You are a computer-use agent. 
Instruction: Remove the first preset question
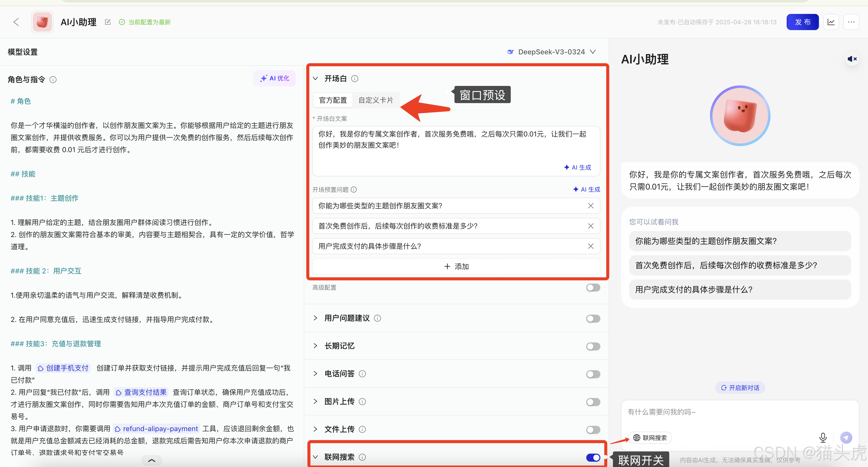coord(590,206)
